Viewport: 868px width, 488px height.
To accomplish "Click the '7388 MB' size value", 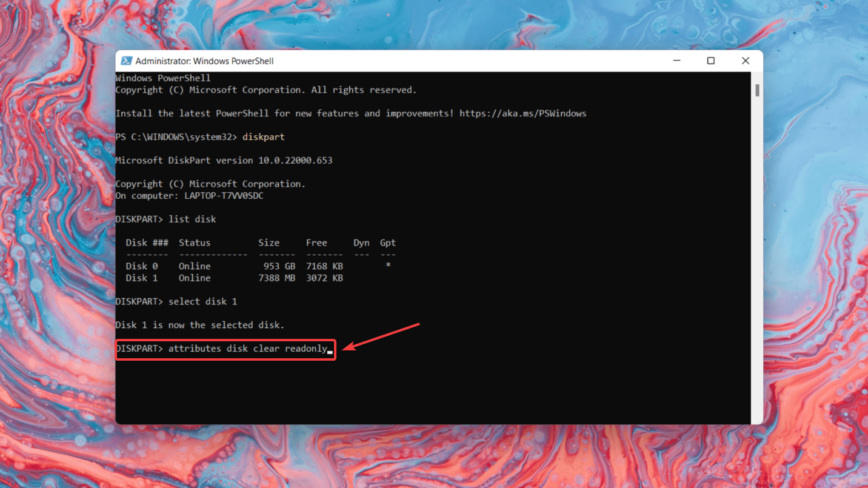I will pyautogui.click(x=277, y=278).
